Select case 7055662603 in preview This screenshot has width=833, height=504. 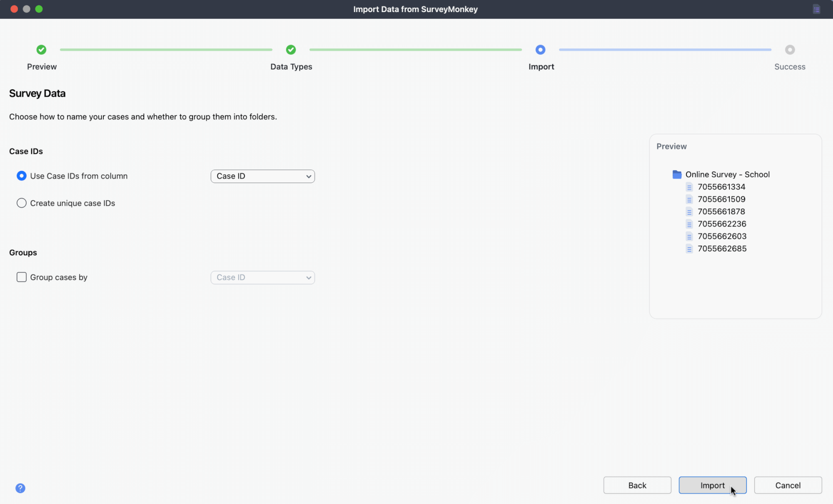pyautogui.click(x=722, y=236)
